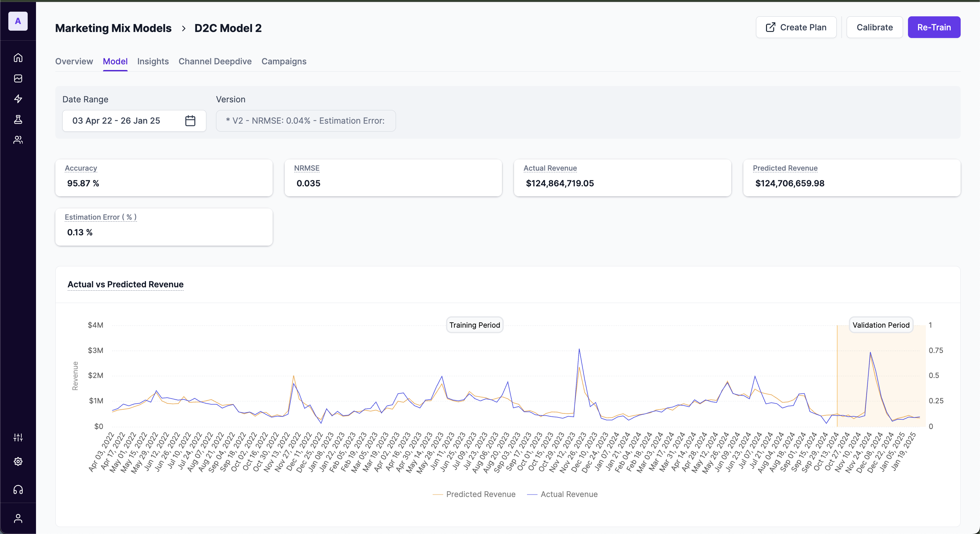
Task: Toggle Actual Revenue series in legend
Action: (x=562, y=494)
